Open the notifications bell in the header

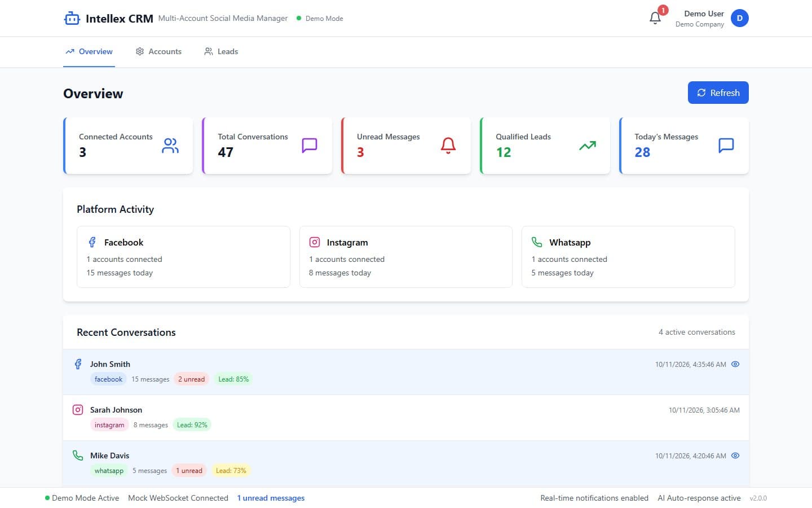pyautogui.click(x=655, y=18)
